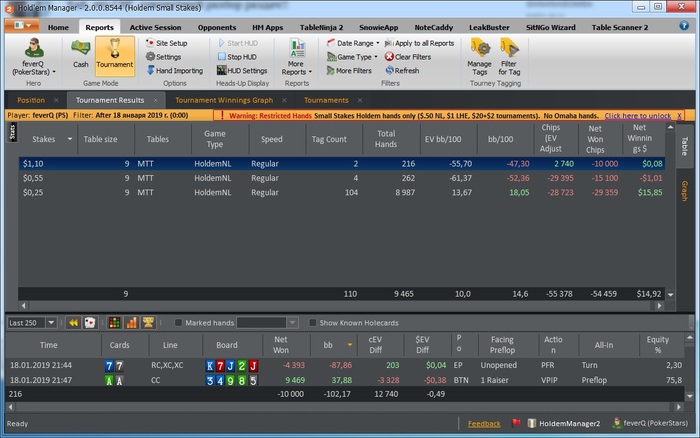Image resolution: width=700 pixels, height=438 pixels.
Task: Click the yellow rewind arrows icon
Action: click(x=73, y=322)
